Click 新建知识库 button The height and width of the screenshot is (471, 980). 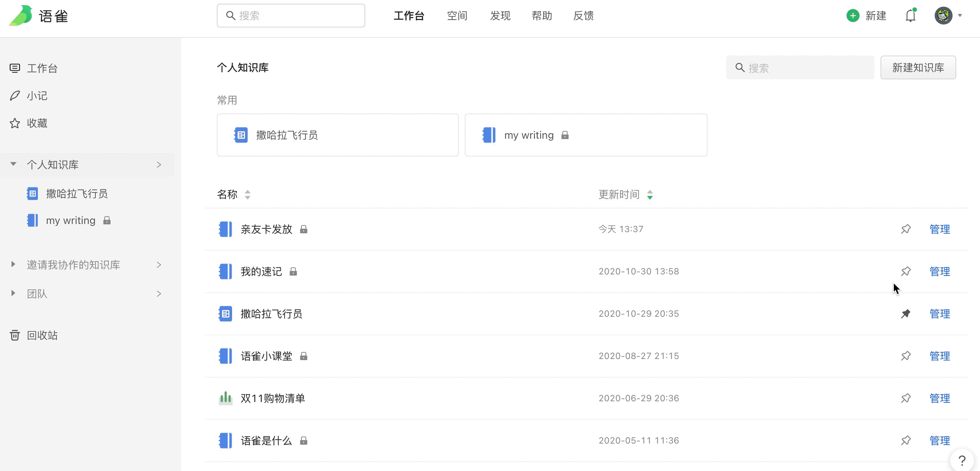point(918,67)
